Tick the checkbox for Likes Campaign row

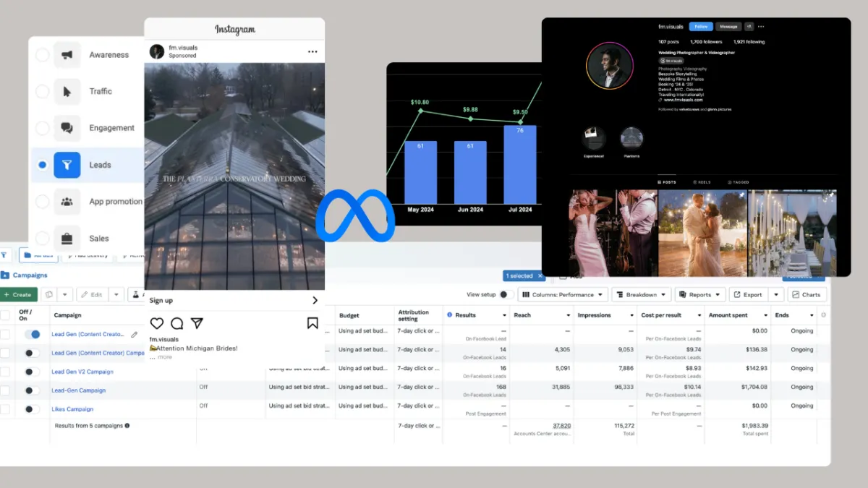[x=5, y=409]
